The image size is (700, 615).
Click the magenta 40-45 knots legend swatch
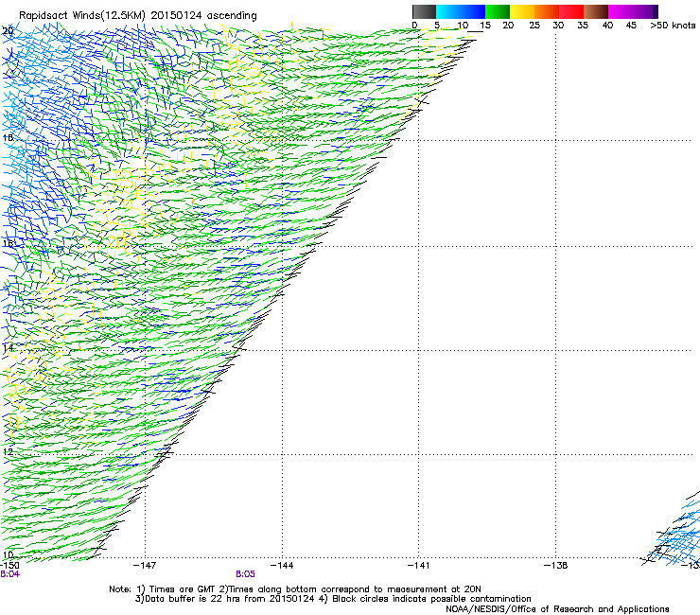click(x=621, y=11)
